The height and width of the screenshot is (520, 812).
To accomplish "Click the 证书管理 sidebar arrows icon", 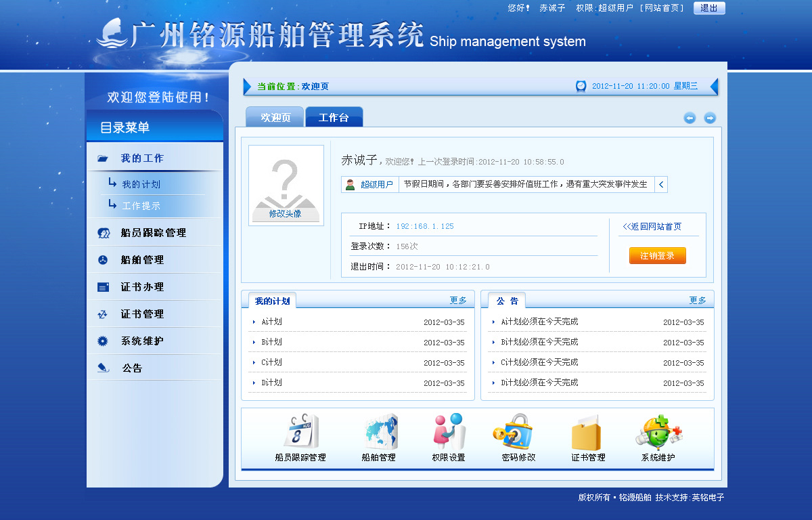I will click(103, 314).
